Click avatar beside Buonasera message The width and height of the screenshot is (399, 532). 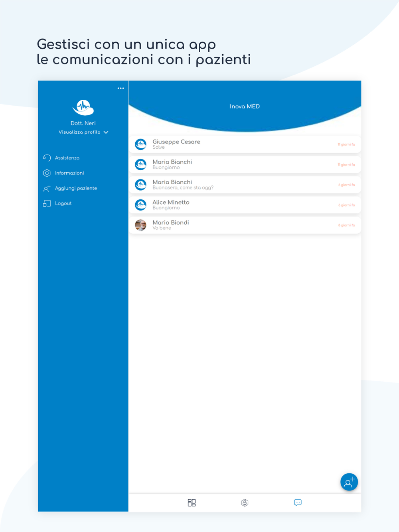[140, 185]
